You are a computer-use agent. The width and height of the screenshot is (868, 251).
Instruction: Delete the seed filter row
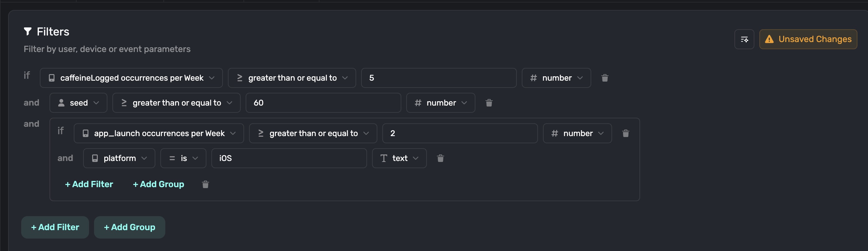(488, 103)
